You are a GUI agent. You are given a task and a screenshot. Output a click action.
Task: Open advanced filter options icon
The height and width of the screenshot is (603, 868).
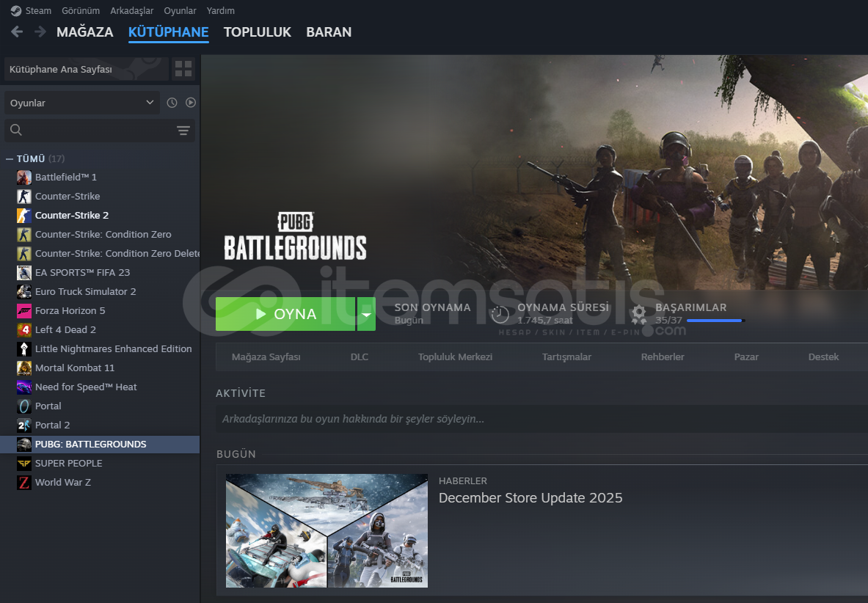pos(183,131)
